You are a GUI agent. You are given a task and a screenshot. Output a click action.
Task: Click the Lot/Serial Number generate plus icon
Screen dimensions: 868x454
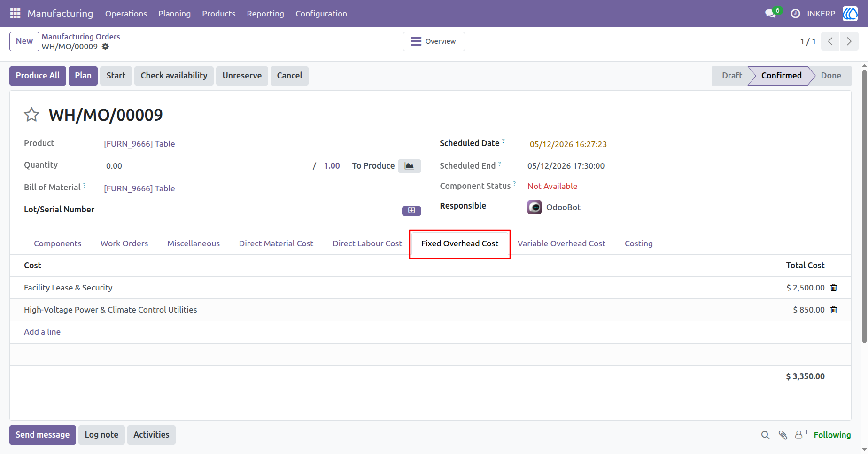pyautogui.click(x=411, y=211)
